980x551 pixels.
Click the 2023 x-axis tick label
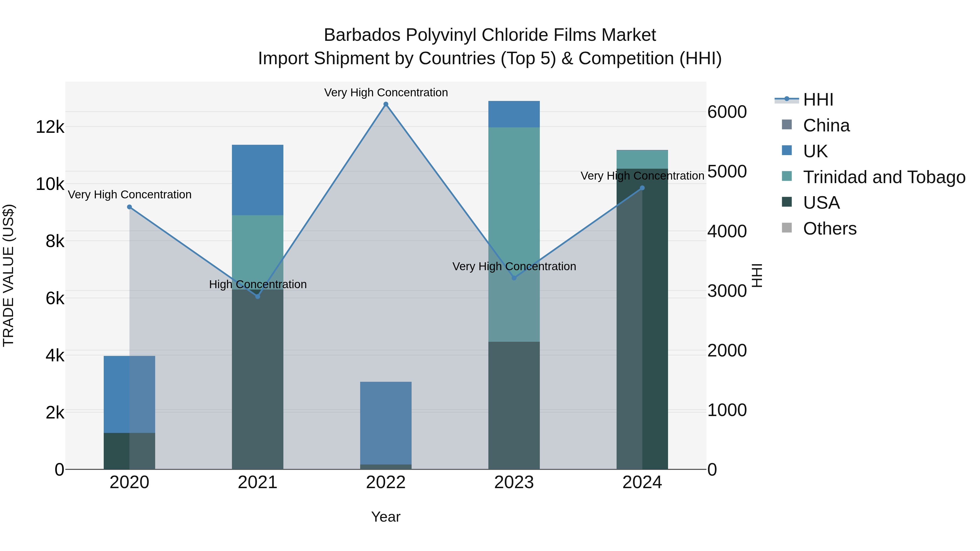click(514, 482)
